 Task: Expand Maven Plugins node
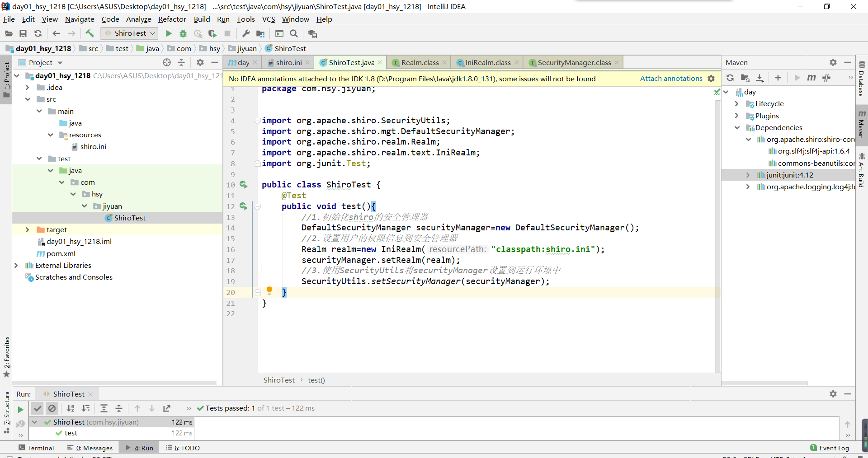(x=737, y=116)
